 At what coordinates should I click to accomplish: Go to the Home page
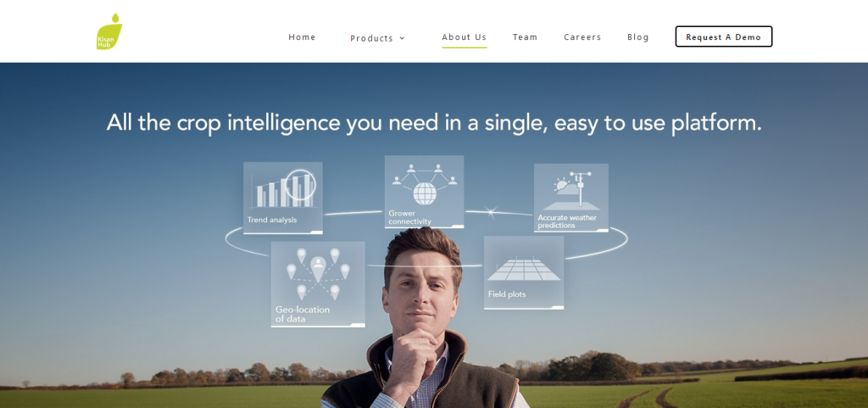(x=303, y=37)
